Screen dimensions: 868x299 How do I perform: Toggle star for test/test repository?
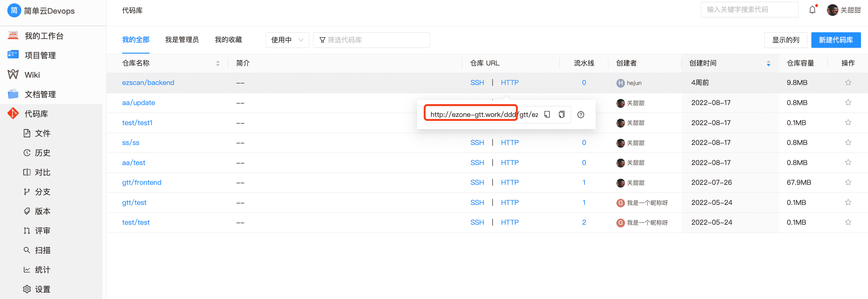(x=848, y=222)
